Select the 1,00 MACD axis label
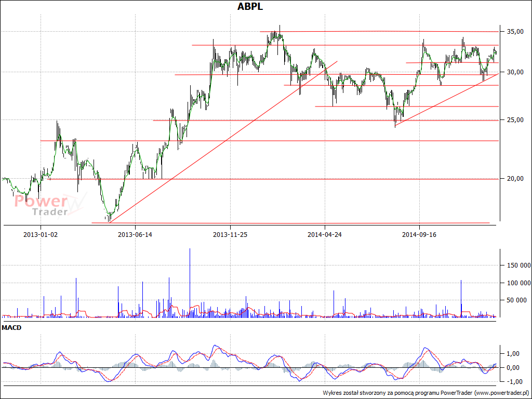The image size is (532, 399). [513, 354]
